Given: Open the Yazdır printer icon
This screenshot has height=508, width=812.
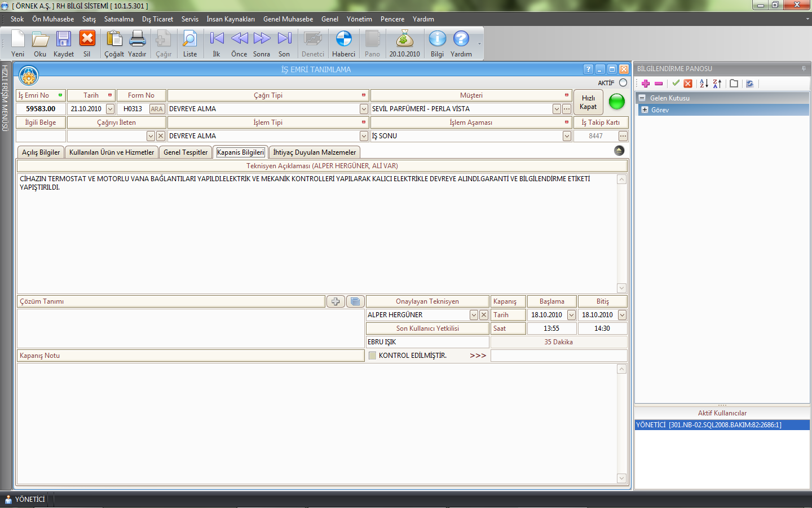Looking at the screenshot, I should coord(137,40).
